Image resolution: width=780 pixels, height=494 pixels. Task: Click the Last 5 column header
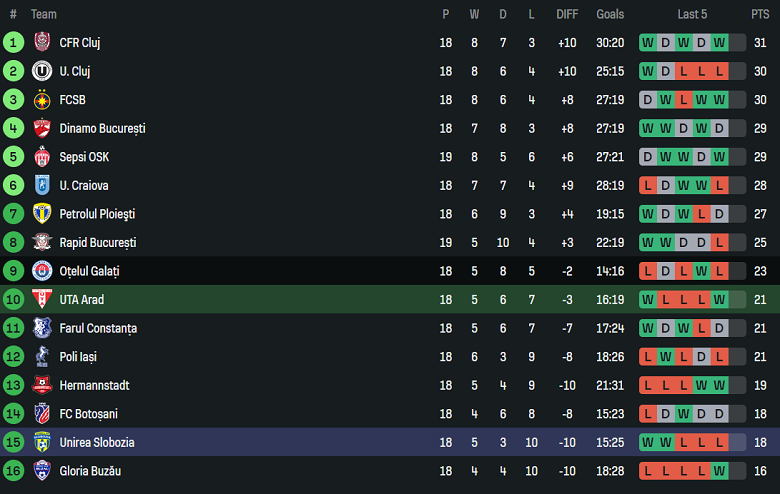pyautogui.click(x=692, y=14)
